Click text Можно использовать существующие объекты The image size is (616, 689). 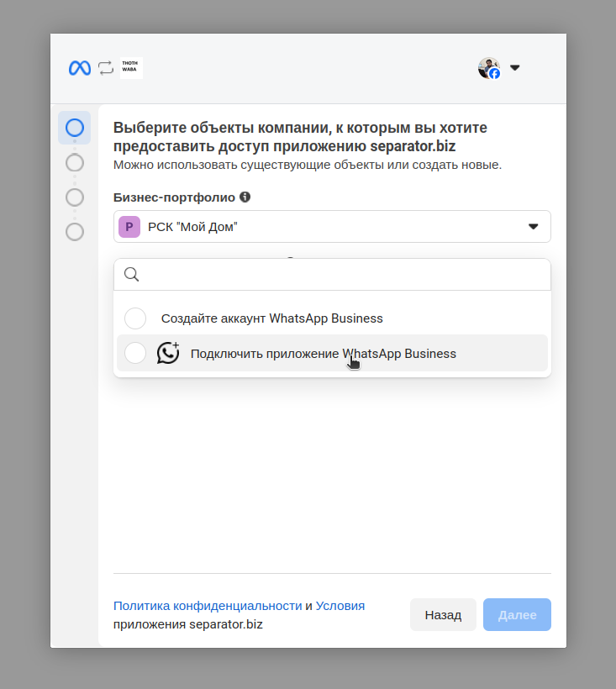coord(308,165)
